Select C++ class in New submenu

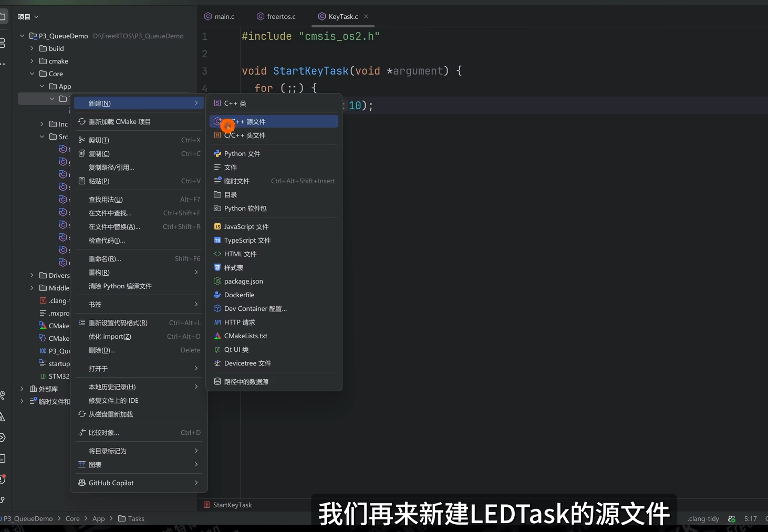[x=274, y=103]
